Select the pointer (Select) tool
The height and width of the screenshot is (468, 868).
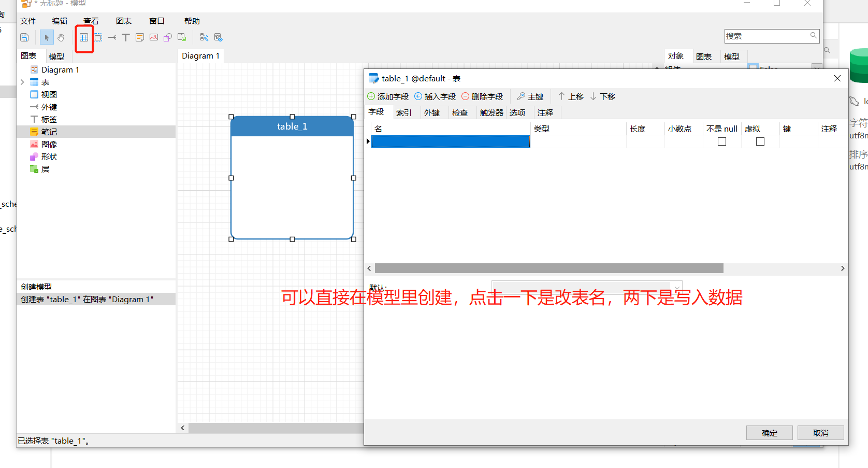click(x=47, y=37)
